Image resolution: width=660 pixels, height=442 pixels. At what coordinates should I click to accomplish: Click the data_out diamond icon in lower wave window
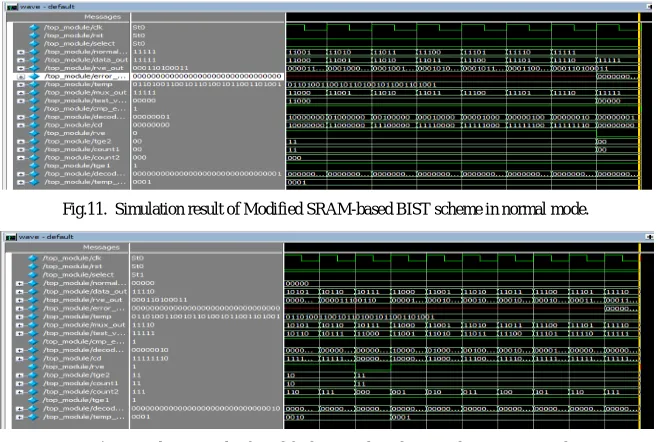tap(33, 291)
